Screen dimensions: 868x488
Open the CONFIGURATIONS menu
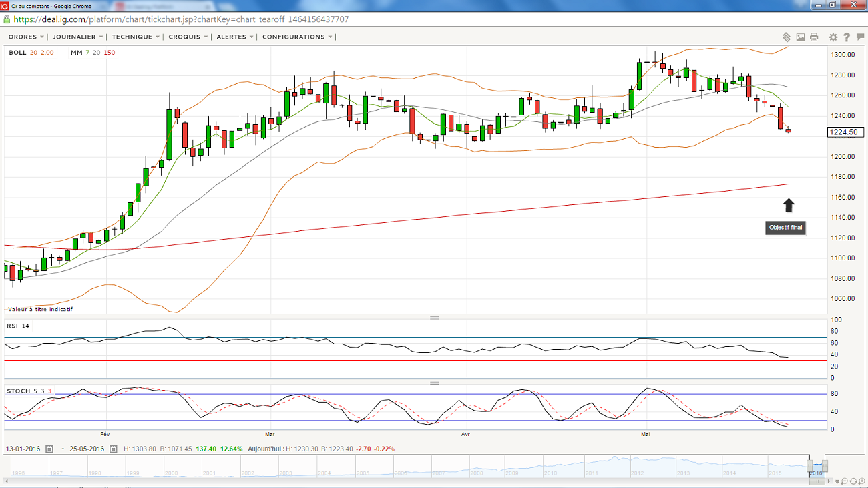(x=297, y=37)
